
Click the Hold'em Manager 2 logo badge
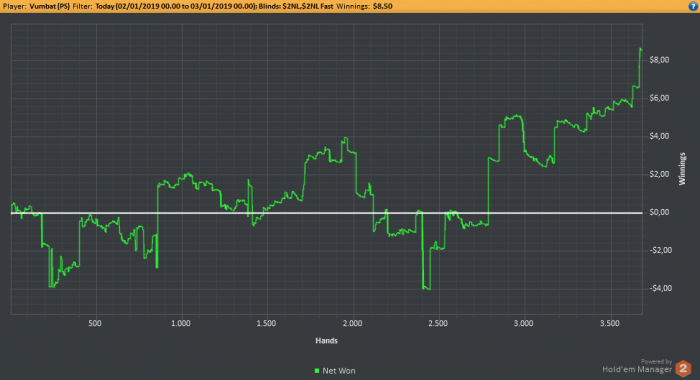683,369
